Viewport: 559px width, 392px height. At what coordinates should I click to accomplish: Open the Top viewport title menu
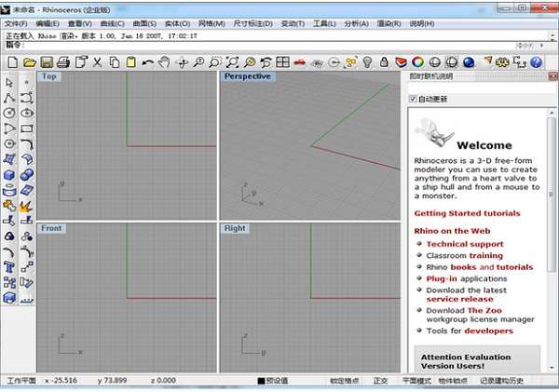click(49, 76)
